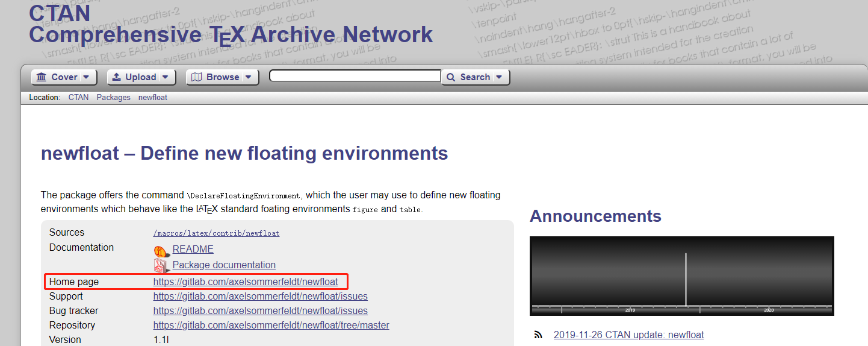Click the Announcements heading
Viewport: 868px width, 346px height.
[x=595, y=216]
